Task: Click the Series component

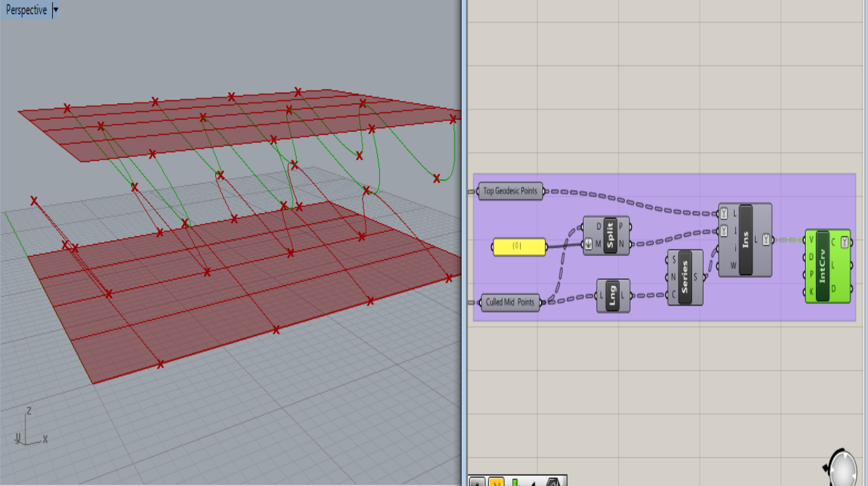Action: (x=686, y=277)
